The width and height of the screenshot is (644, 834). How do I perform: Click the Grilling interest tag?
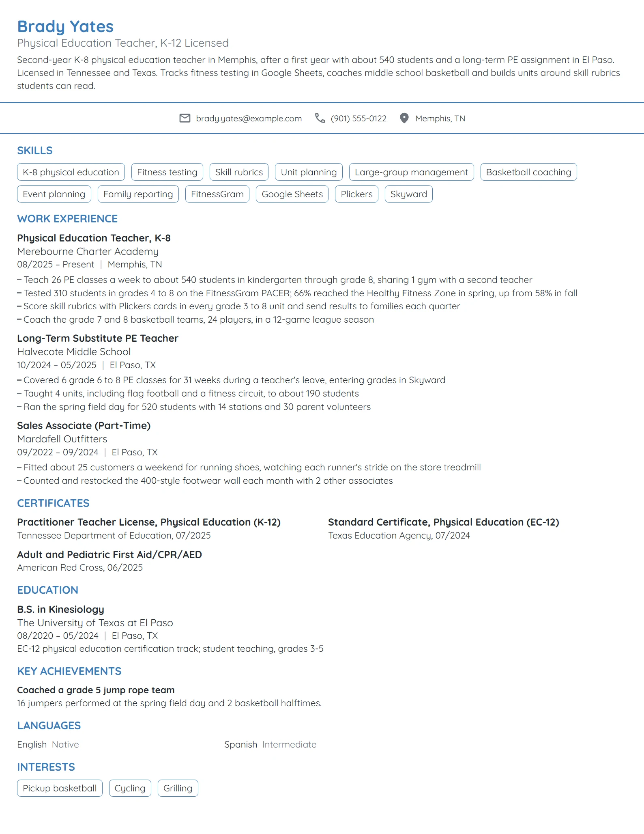tap(178, 788)
